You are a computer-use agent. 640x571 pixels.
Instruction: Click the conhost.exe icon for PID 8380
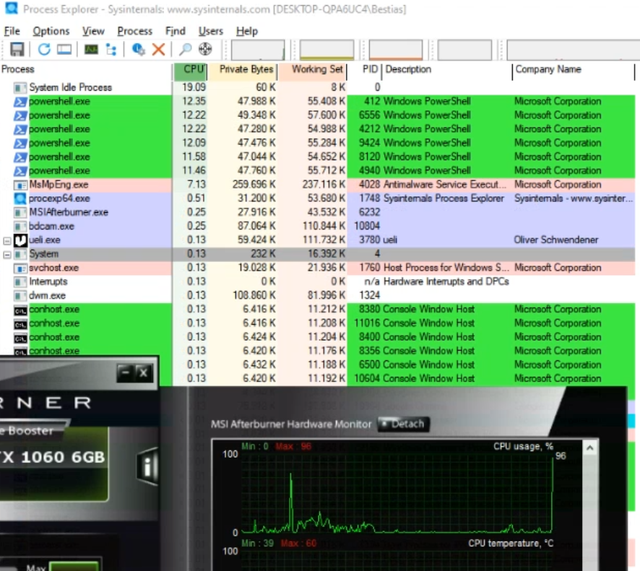point(20,310)
